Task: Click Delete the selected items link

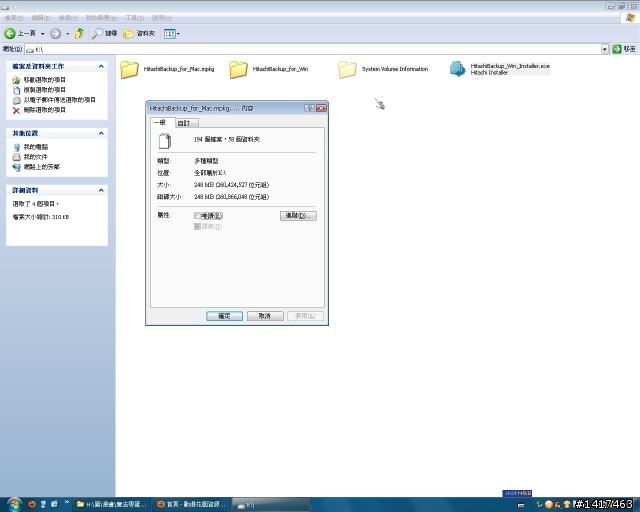Action: [39, 110]
